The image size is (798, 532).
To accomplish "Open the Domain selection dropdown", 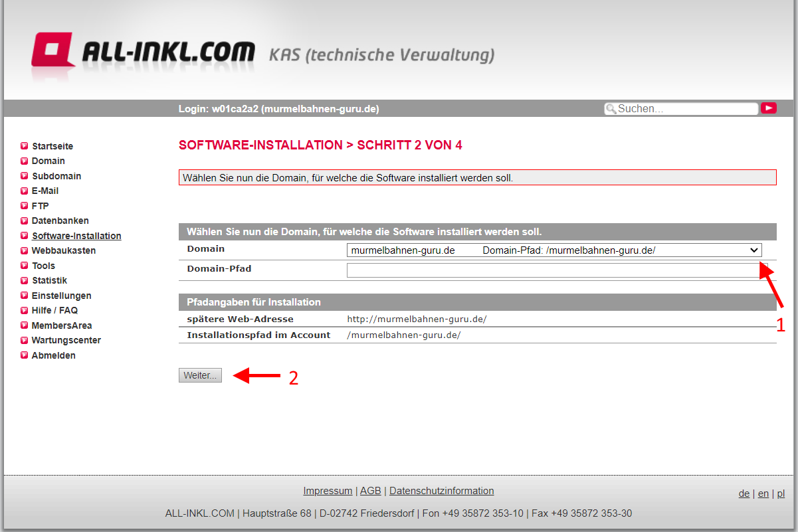I will [x=554, y=250].
